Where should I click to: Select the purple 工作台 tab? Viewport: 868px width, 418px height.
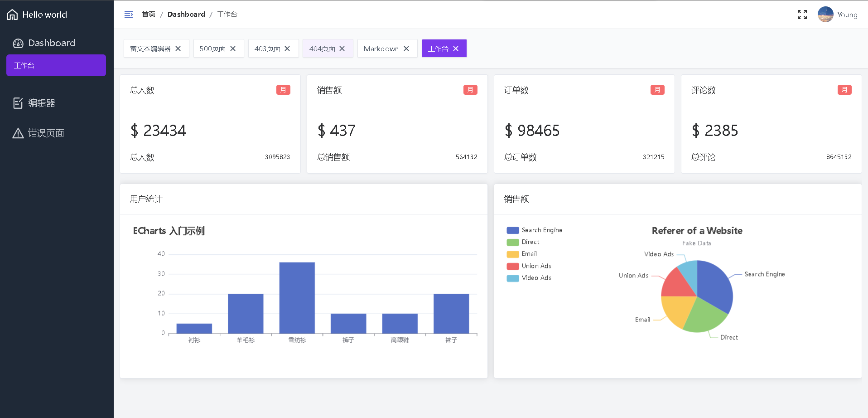444,49
